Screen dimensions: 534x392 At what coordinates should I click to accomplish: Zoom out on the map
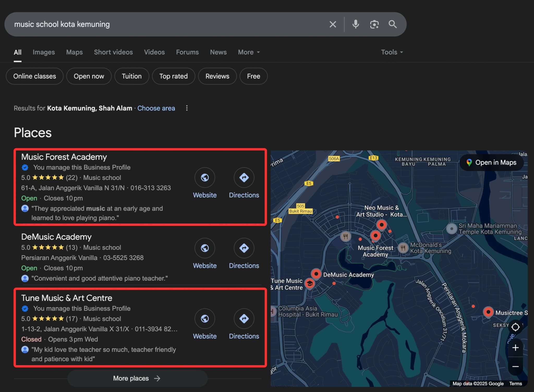[x=515, y=366]
